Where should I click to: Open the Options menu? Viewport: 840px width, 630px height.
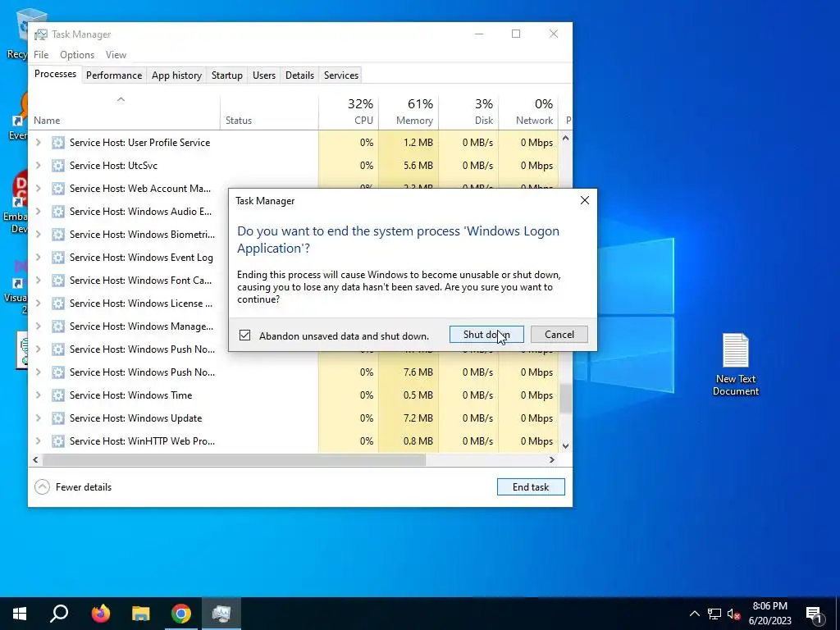coord(77,55)
